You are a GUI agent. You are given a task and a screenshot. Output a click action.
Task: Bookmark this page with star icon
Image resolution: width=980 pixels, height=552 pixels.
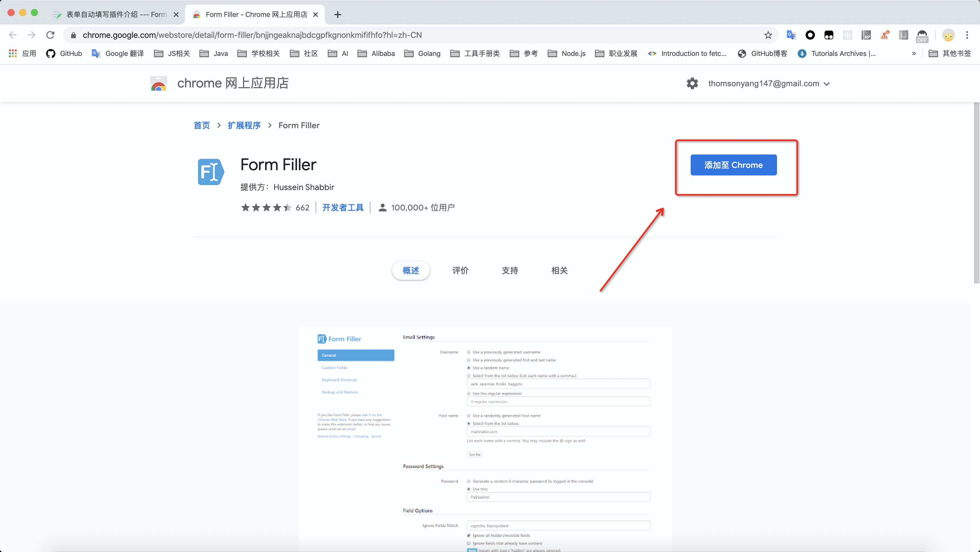point(768,35)
